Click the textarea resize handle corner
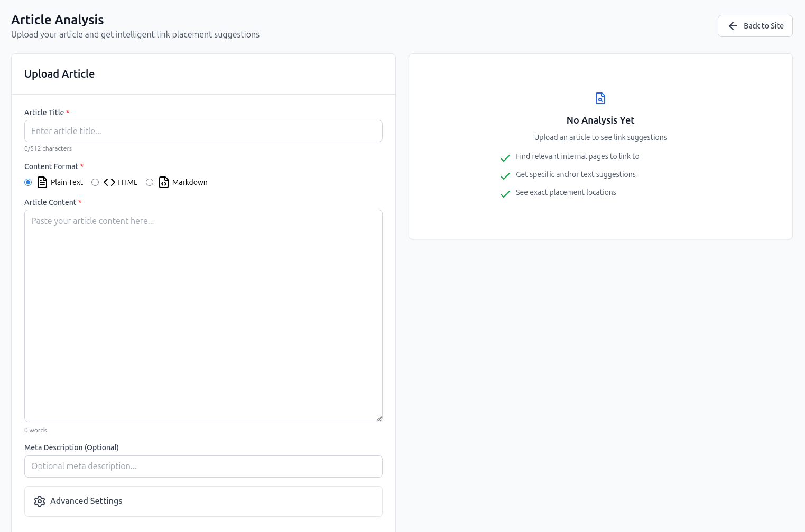 (x=379, y=418)
